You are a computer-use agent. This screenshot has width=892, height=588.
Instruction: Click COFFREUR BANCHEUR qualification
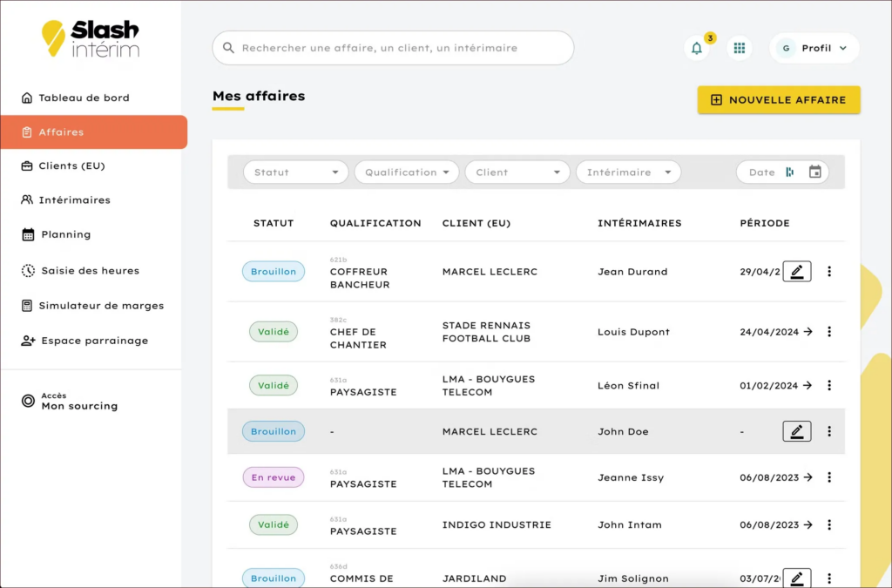360,278
